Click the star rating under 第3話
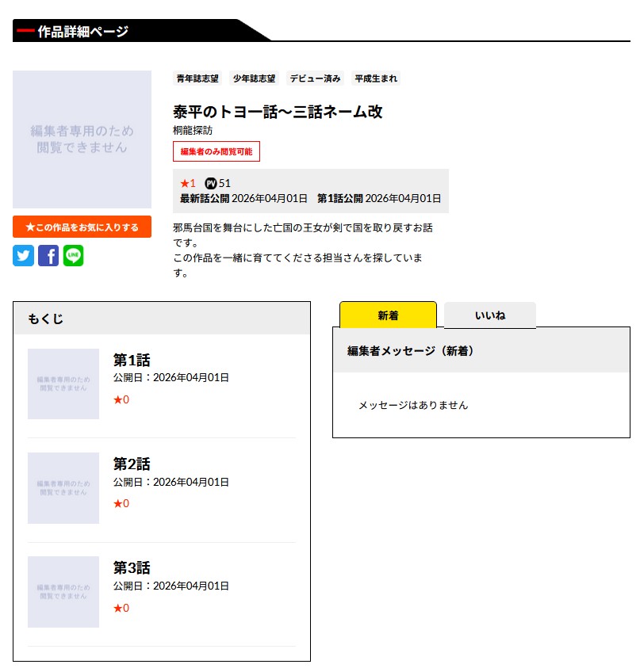 [121, 608]
